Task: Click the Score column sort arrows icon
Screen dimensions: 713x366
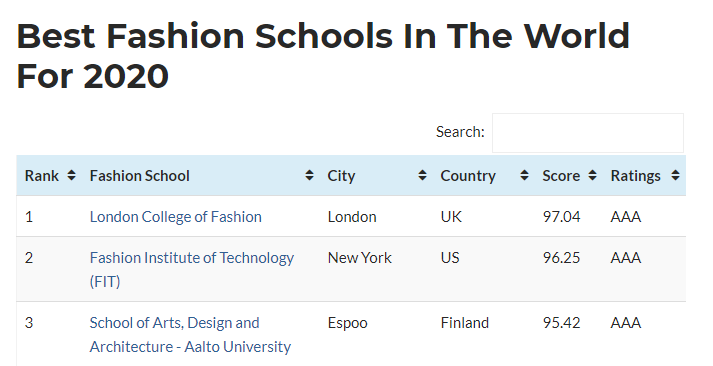Action: (592, 175)
